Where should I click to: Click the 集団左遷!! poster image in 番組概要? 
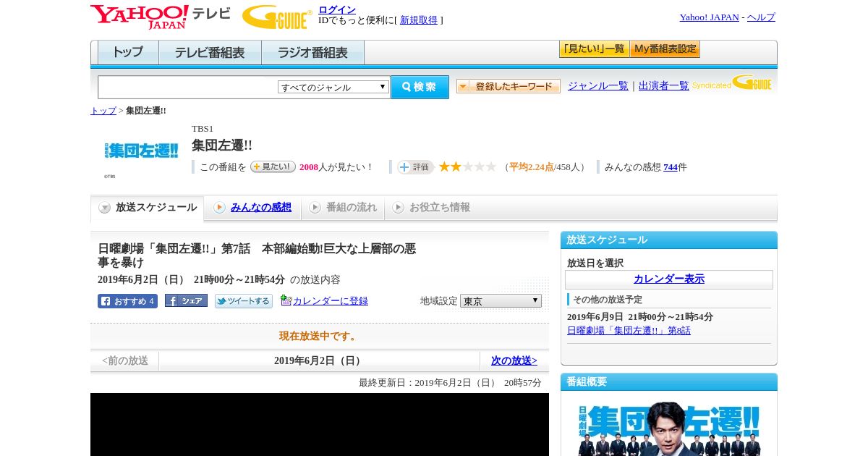[669, 428]
